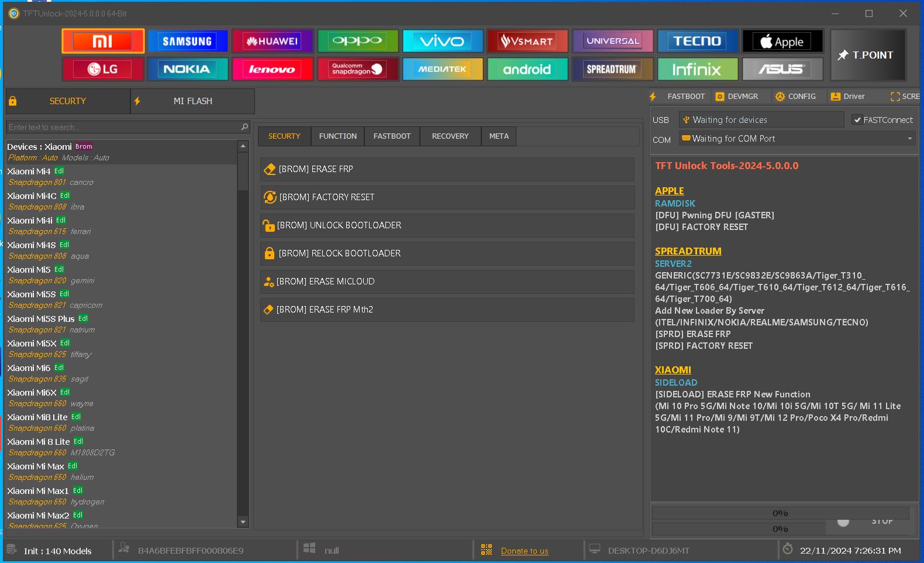The height and width of the screenshot is (563, 924).
Task: Choose the OPPO brand button
Action: pos(357,41)
